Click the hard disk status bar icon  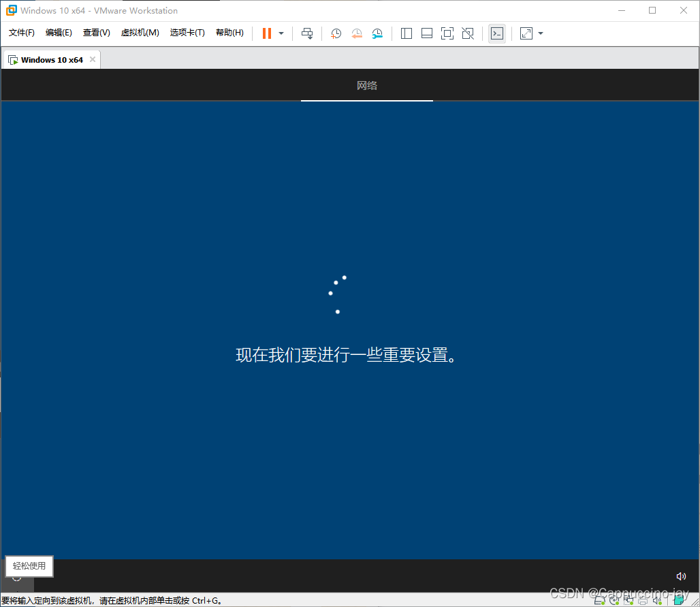pos(599,600)
